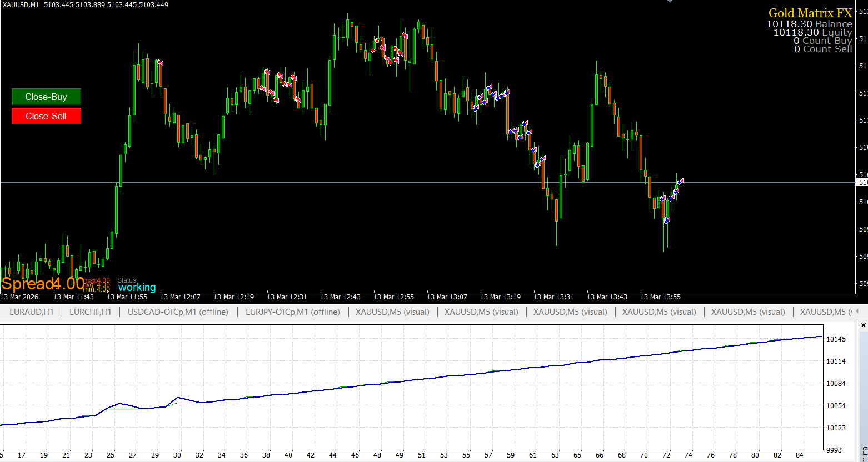Click the 13 Mar 11:43 time label
The image size is (868, 462).
pos(73,297)
